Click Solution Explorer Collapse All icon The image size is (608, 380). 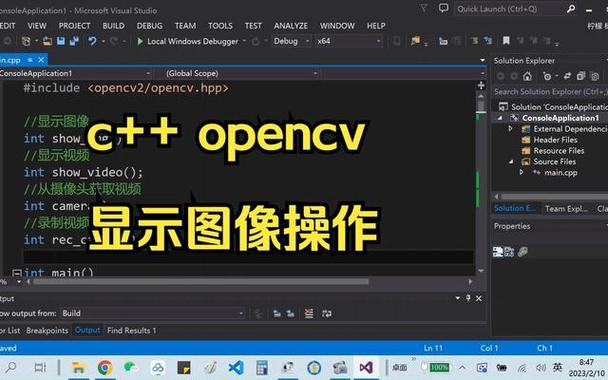(580, 76)
